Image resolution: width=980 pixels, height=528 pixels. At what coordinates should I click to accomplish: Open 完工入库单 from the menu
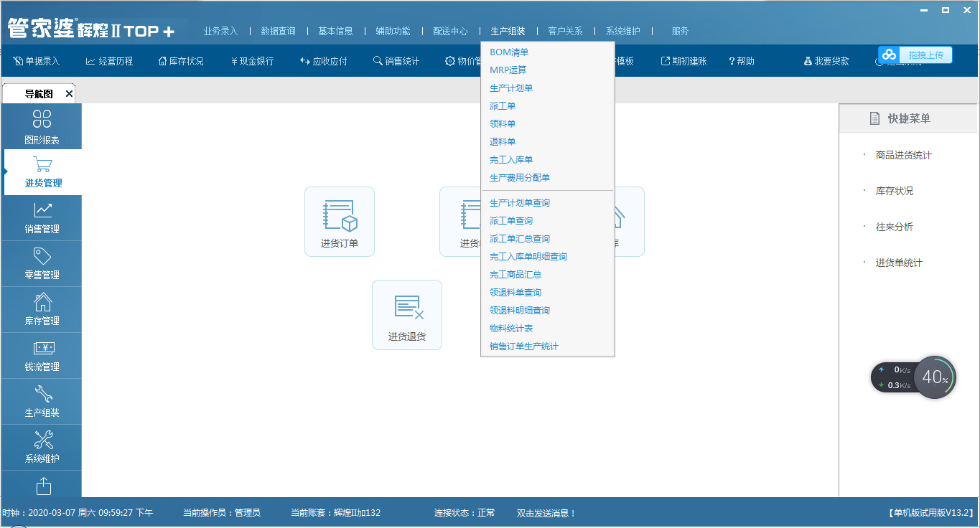coord(511,160)
